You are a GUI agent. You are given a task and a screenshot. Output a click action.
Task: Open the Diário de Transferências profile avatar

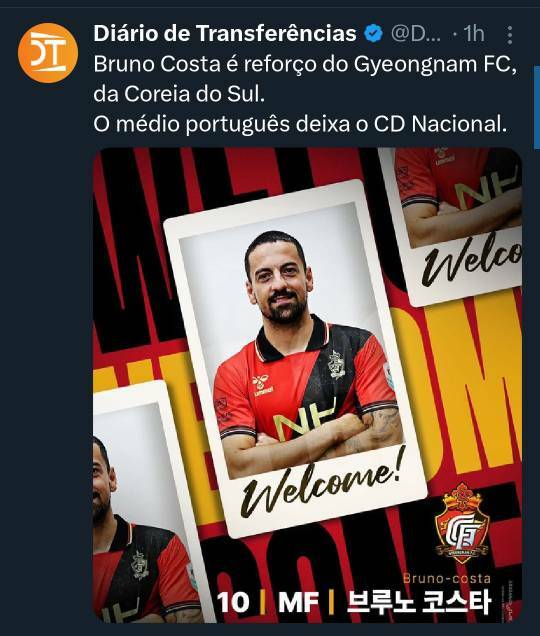(48, 53)
